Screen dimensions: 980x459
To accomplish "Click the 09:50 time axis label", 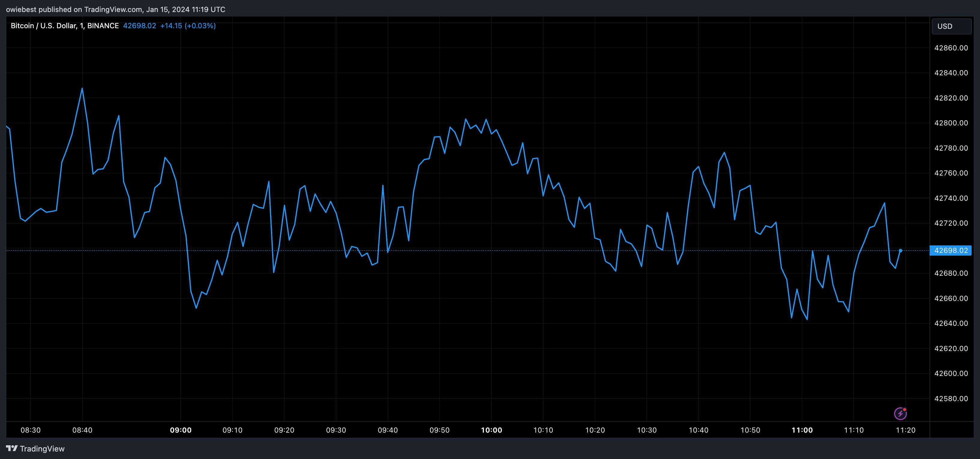I will point(439,430).
